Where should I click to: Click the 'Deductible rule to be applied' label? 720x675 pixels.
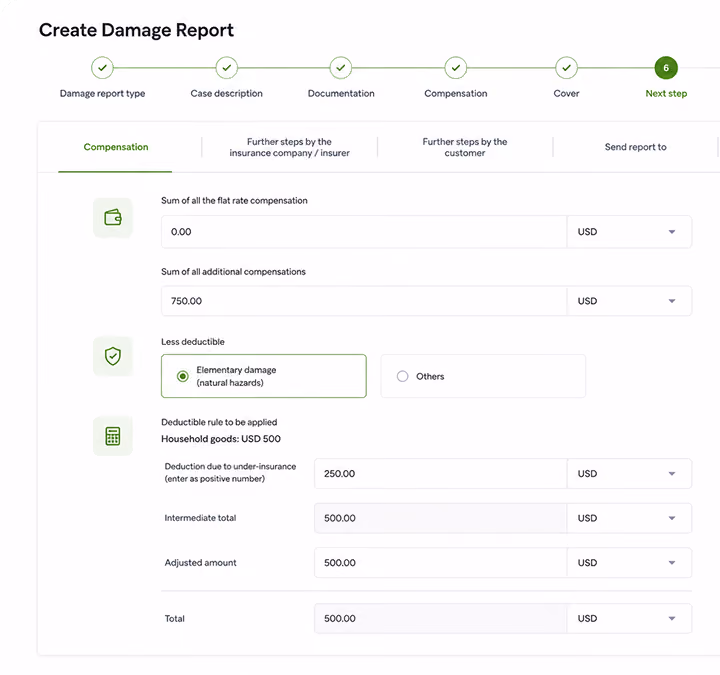point(219,422)
